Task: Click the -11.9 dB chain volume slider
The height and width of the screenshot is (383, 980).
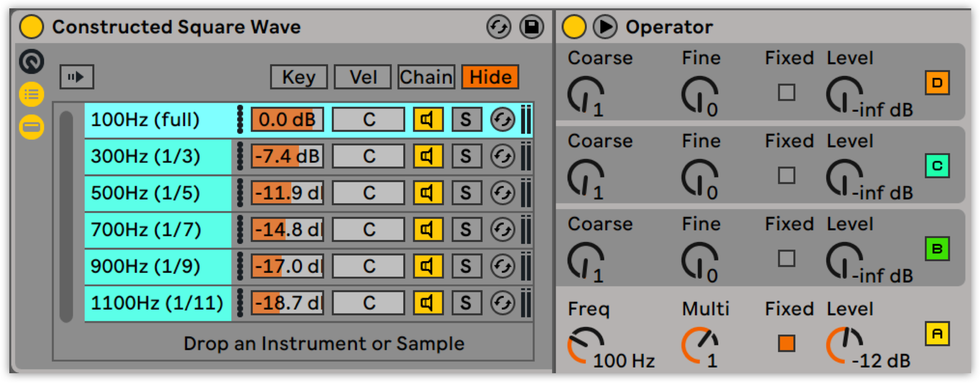Action: click(288, 193)
